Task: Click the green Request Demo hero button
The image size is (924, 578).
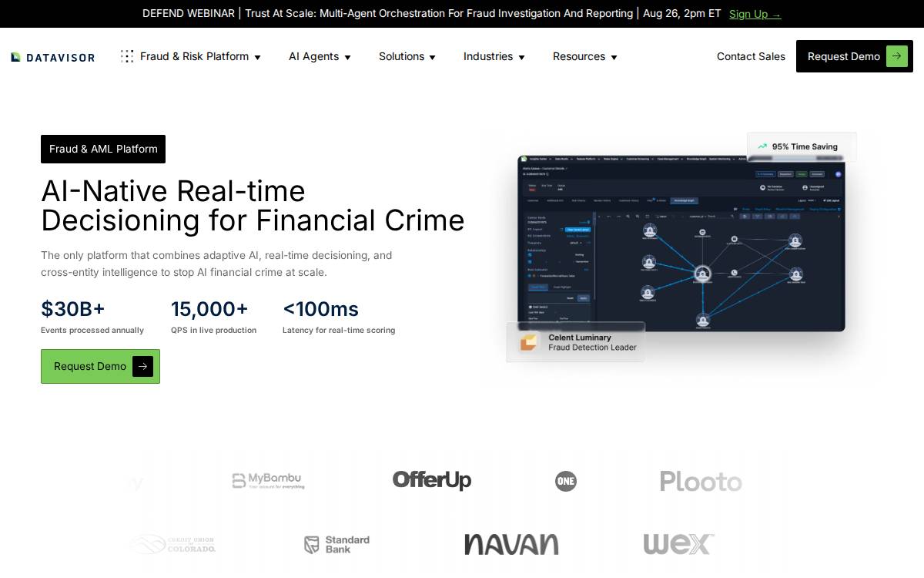Action: 100,366
